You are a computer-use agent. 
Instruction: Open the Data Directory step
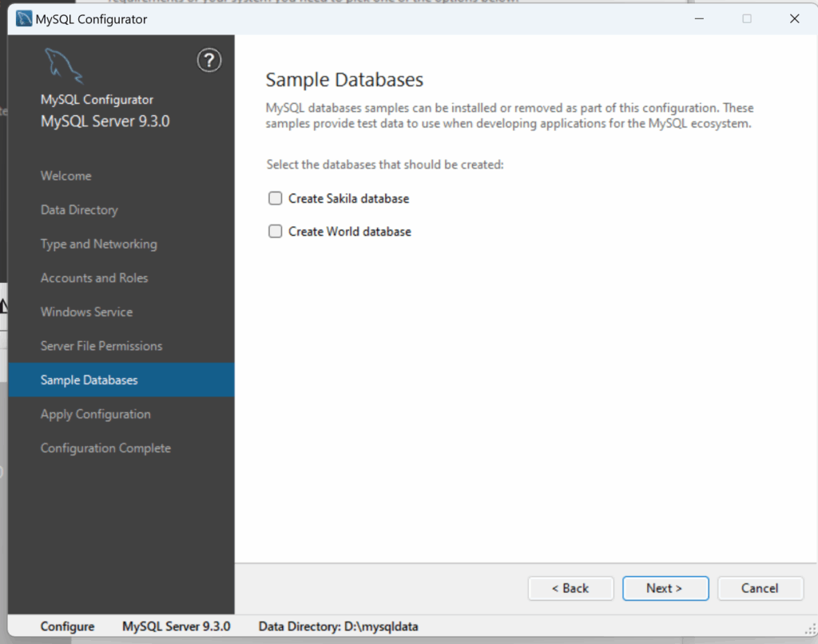[x=79, y=210]
